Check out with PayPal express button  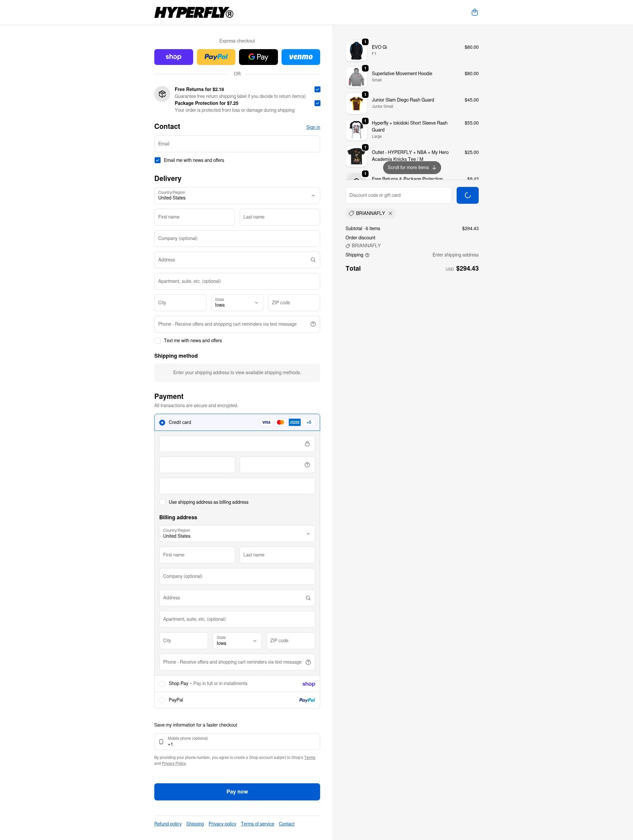tap(216, 57)
